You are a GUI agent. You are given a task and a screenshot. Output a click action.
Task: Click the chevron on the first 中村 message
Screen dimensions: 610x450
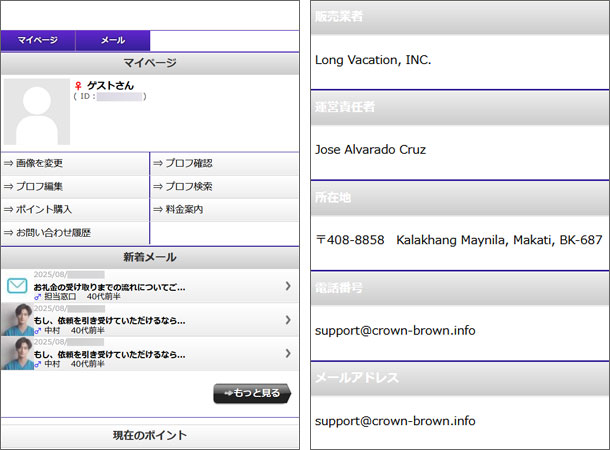(288, 320)
